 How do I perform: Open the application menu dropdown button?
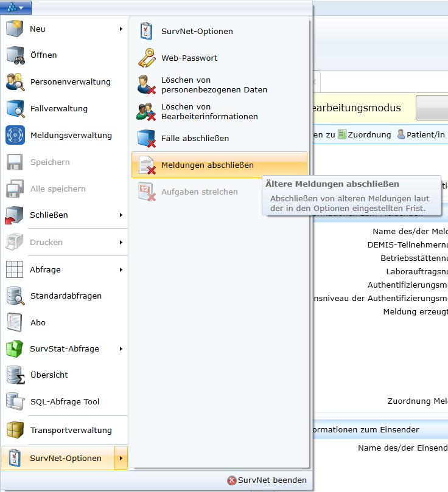(x=16, y=7)
